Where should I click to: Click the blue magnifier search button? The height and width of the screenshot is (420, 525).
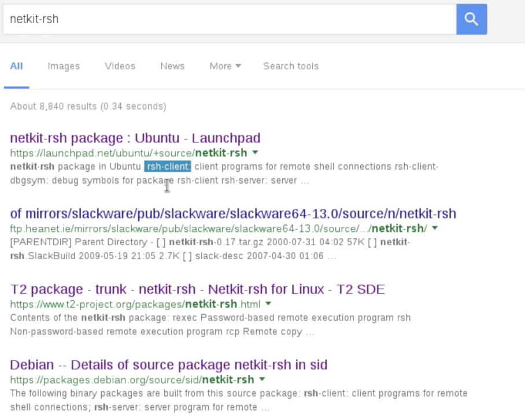pos(471,19)
